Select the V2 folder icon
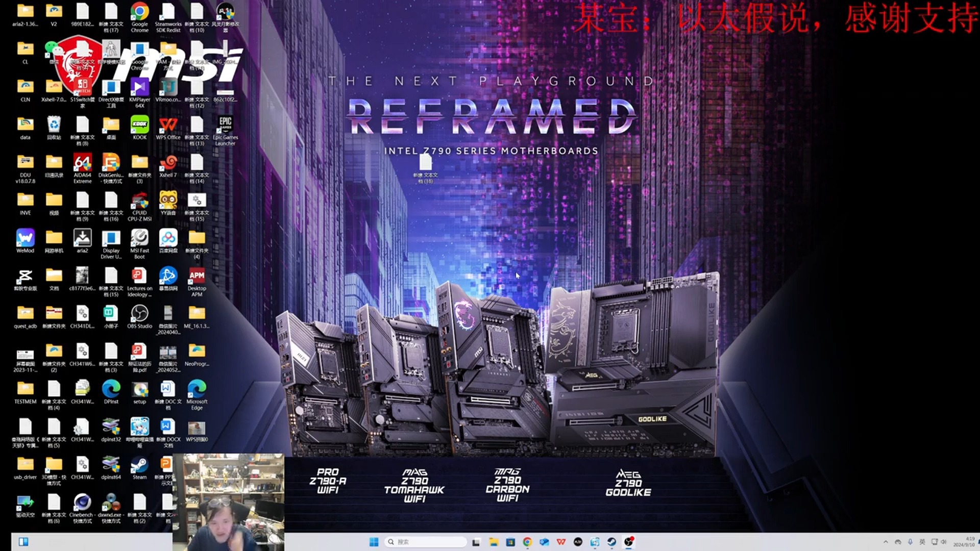Screen dimensions: 980x551 coord(54,15)
